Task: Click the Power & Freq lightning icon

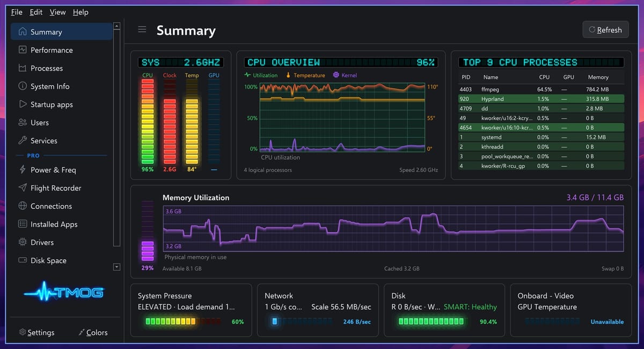Action: (x=23, y=170)
